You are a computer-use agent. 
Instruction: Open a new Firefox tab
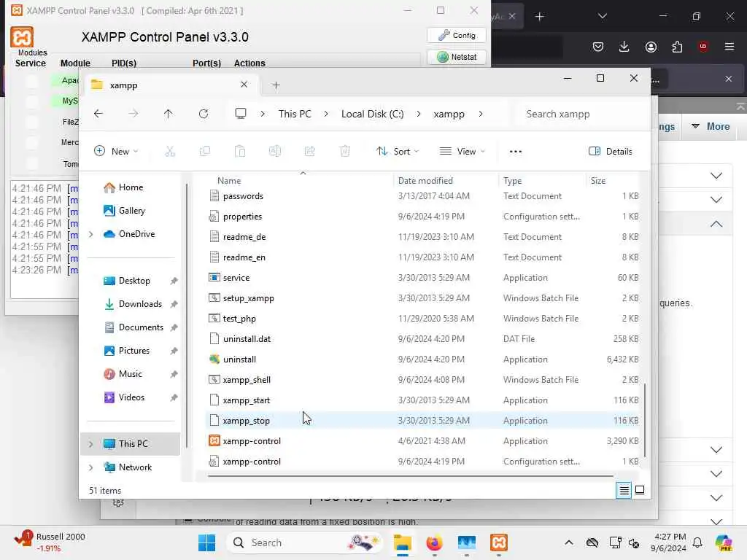click(539, 17)
